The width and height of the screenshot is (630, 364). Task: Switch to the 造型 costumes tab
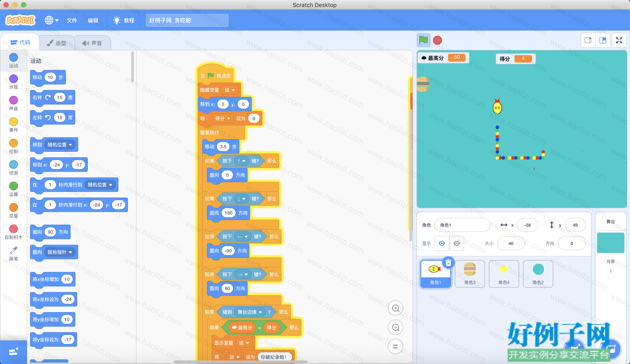pos(56,43)
